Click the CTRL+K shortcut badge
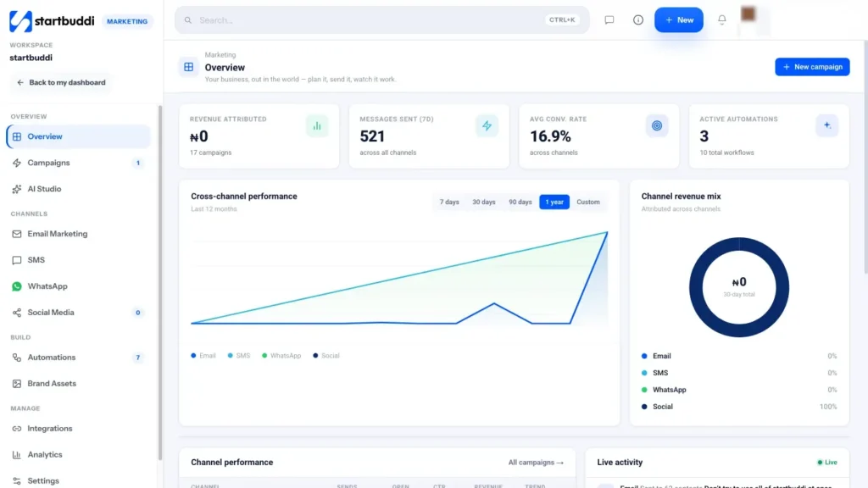Screen dimensions: 868x488 click(562, 20)
